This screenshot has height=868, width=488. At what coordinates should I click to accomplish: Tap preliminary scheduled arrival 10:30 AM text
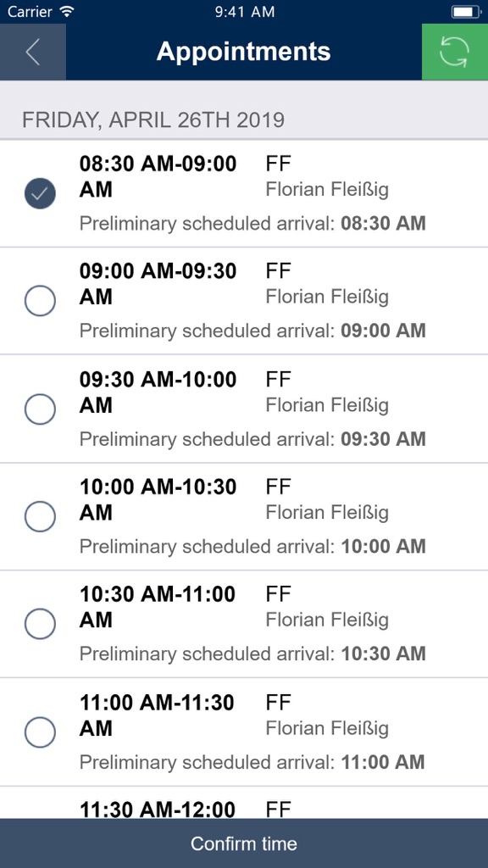click(x=252, y=654)
